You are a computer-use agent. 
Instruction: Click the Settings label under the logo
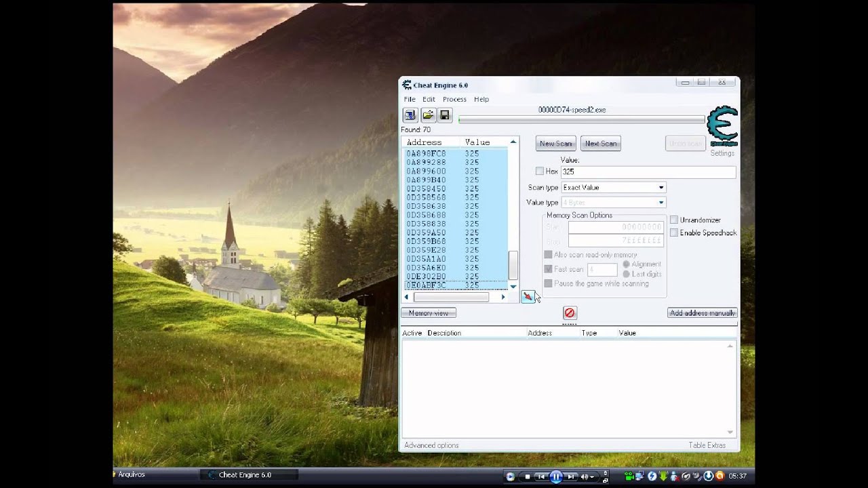pos(722,153)
